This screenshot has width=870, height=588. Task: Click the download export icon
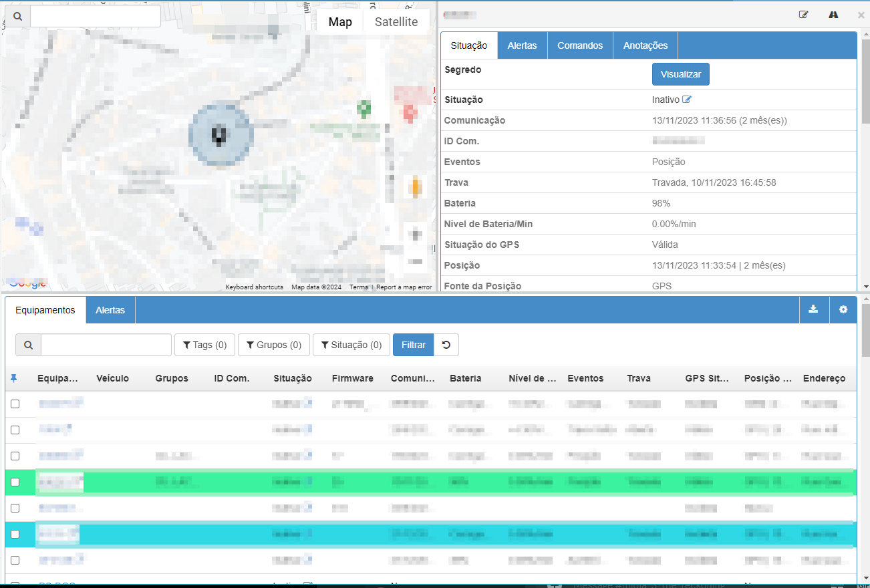813,309
